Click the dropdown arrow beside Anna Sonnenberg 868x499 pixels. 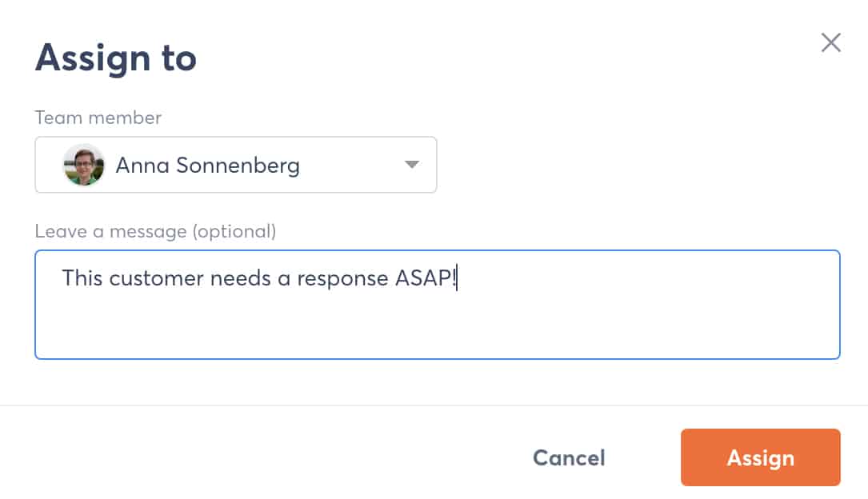[411, 165]
